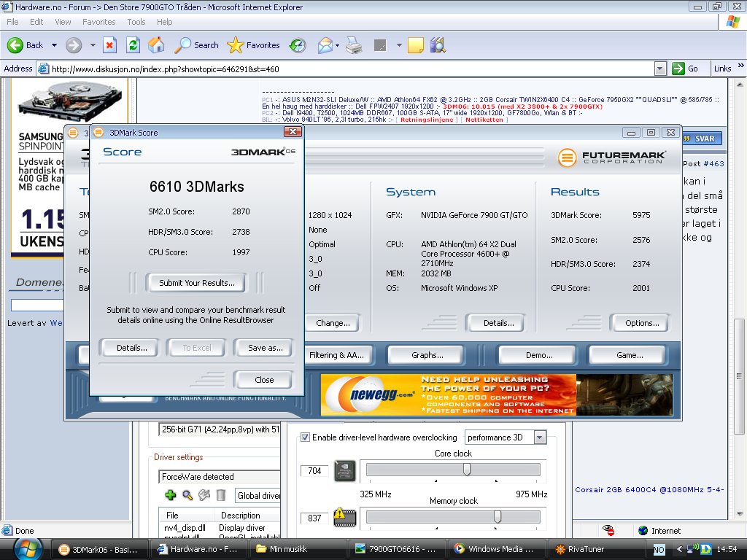Open the History icon in toolbar
The image size is (747, 560).
pyautogui.click(x=298, y=45)
